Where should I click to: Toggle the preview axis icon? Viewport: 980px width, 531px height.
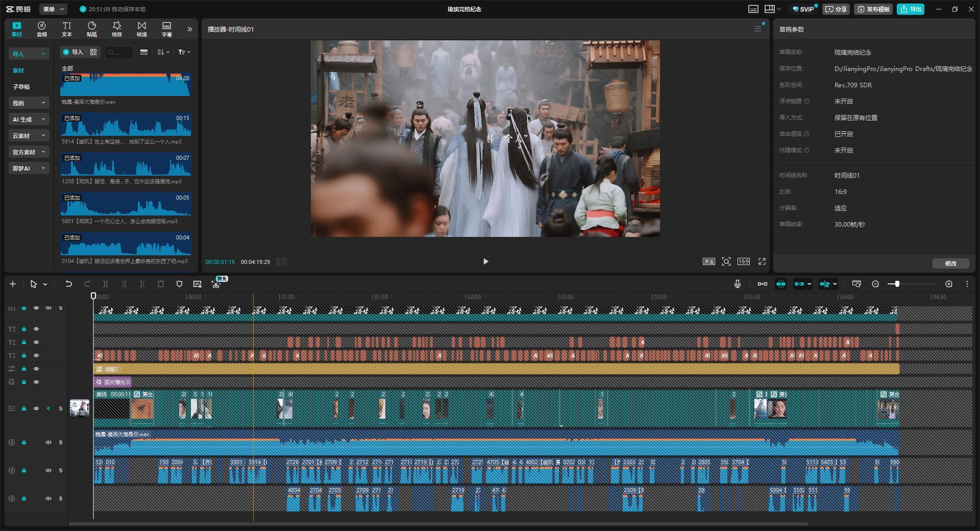[x=824, y=284]
